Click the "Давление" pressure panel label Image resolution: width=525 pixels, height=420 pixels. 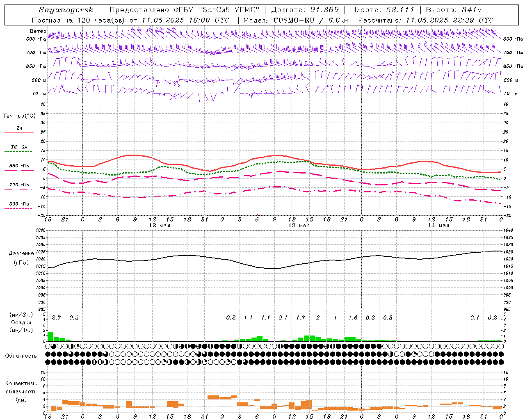point(21,253)
